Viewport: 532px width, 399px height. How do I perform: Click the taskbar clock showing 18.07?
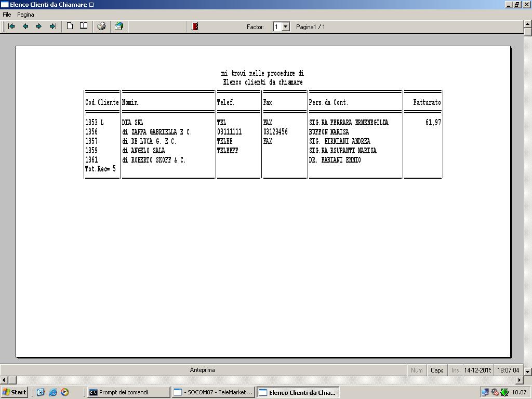(519, 392)
